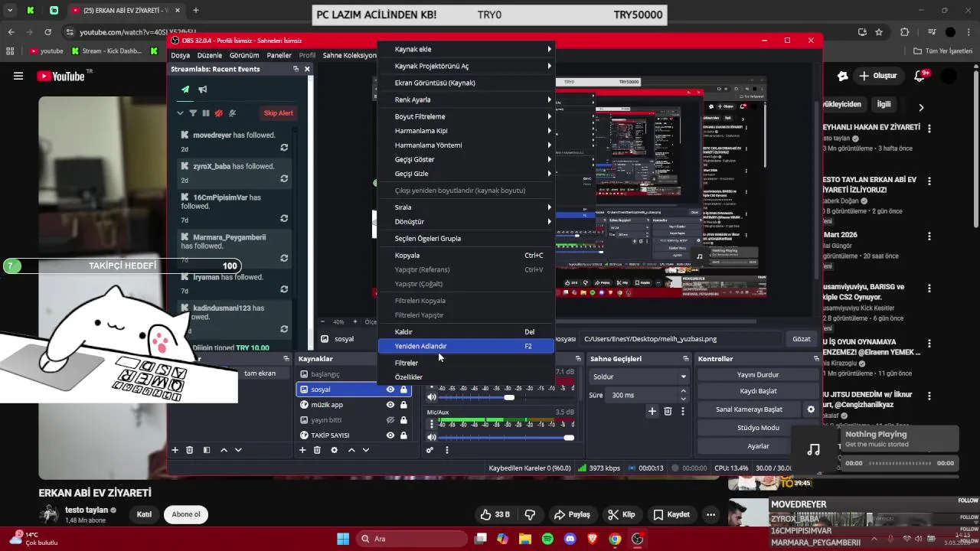Expand Kaynak ekle submenu
Viewport: 980px width, 551px height.
pyautogui.click(x=466, y=49)
